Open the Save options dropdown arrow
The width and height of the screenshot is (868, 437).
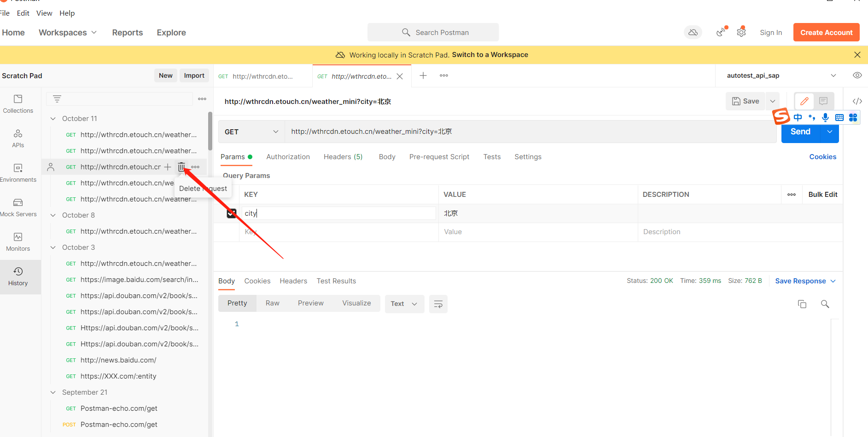(773, 101)
